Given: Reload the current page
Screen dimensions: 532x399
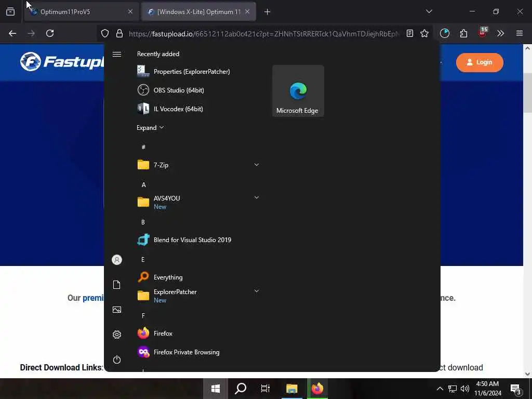Looking at the screenshot, I should pyautogui.click(x=50, y=33).
